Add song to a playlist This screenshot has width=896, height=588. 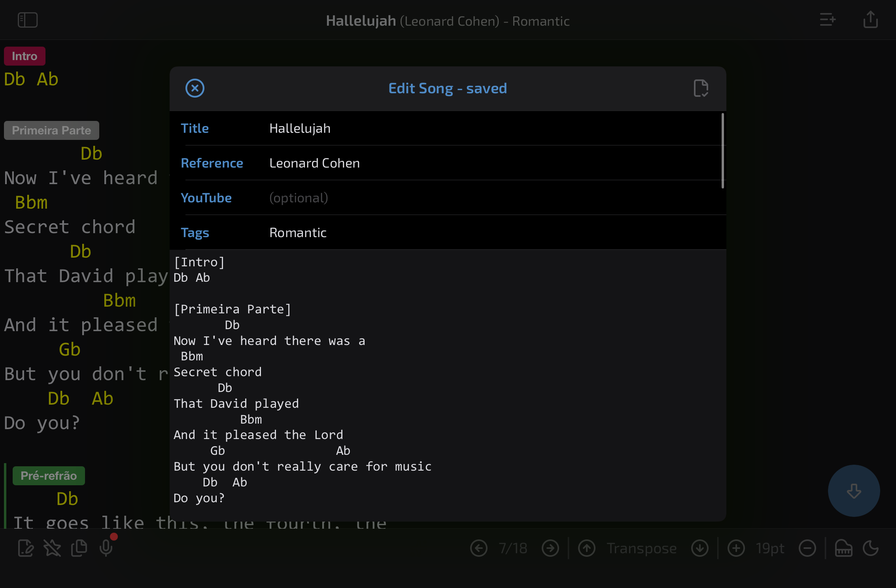click(x=828, y=20)
